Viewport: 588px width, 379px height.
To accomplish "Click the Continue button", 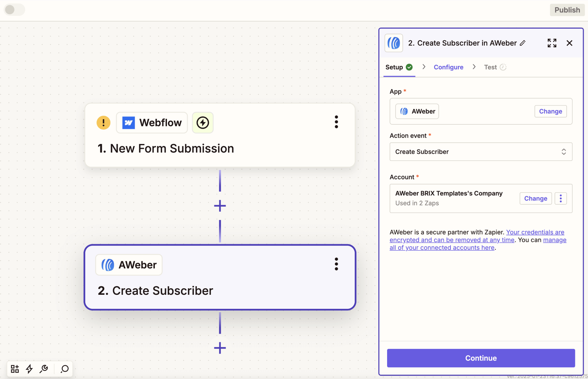I will 481,358.
